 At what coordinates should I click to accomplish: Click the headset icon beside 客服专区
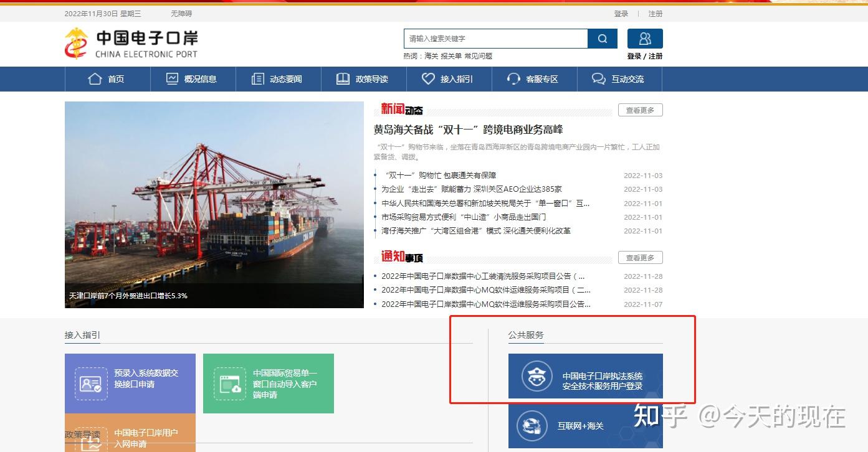click(513, 79)
